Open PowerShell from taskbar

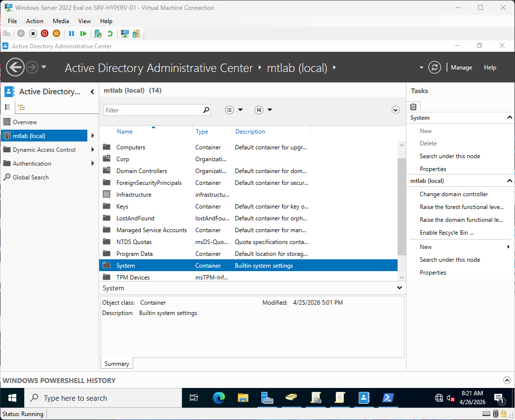388,398
